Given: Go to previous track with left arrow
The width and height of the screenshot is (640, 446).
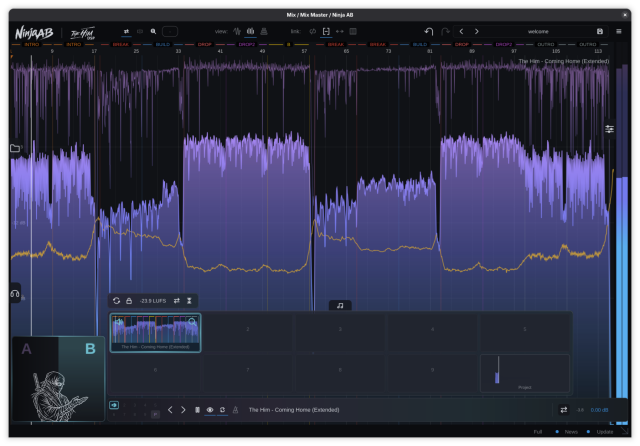Looking at the screenshot, I should [170, 410].
